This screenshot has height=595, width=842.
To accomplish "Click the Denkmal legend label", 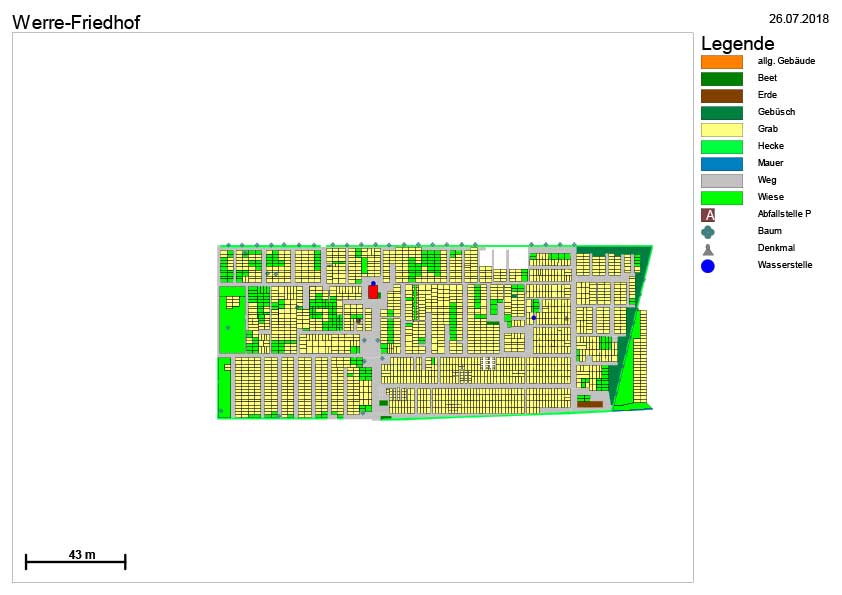I will point(776,248).
